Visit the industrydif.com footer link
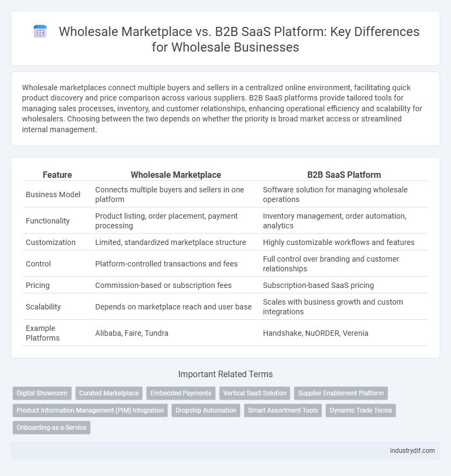 tap(412, 451)
